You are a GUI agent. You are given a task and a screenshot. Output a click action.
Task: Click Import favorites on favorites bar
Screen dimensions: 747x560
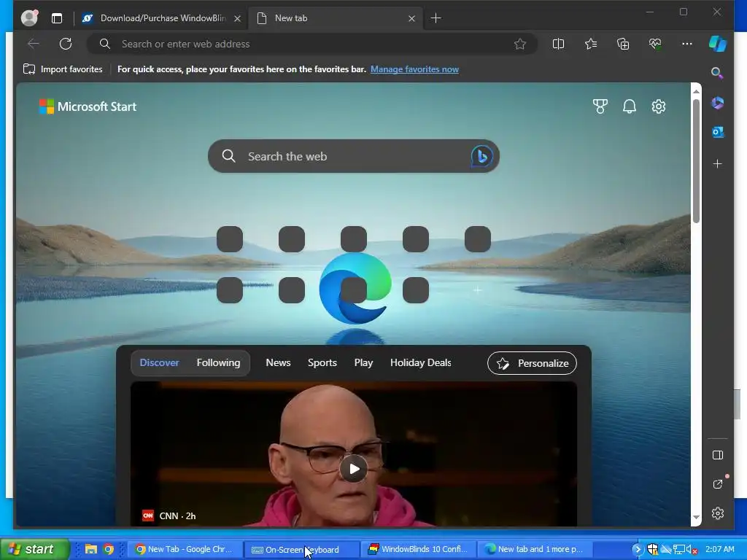pyautogui.click(x=63, y=69)
